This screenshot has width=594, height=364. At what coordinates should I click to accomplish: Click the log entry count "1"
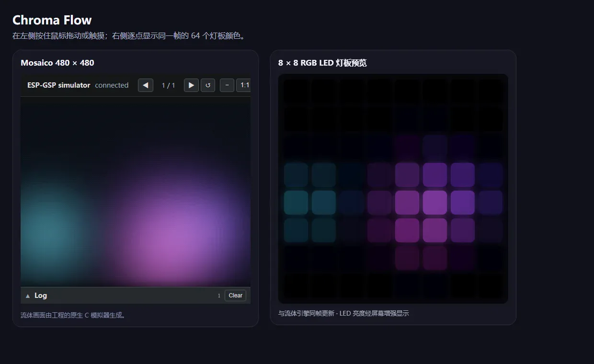(219, 296)
